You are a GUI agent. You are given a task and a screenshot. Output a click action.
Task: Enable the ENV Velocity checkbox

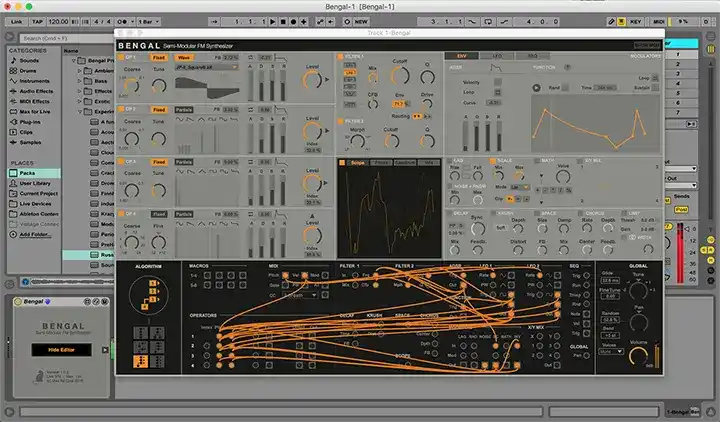[x=497, y=82]
